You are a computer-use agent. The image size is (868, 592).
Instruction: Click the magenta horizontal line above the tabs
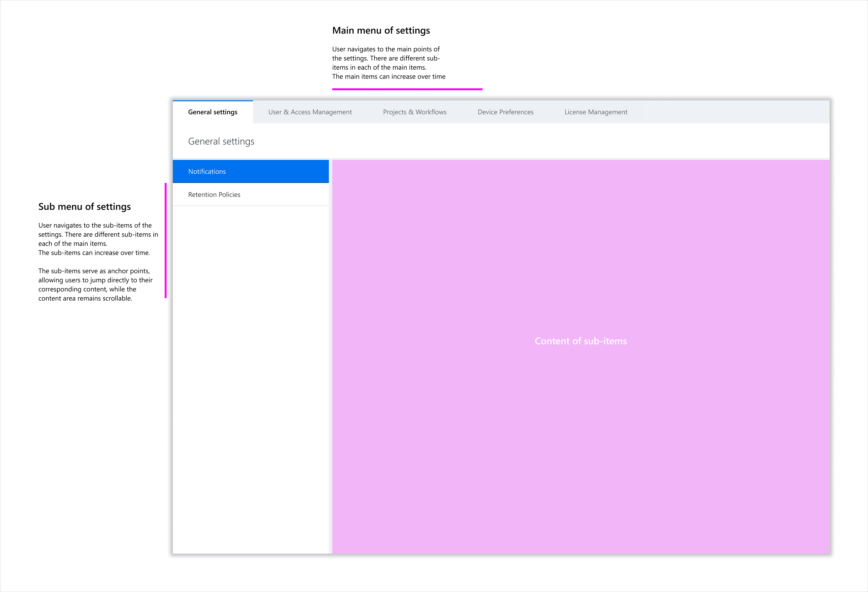pos(407,89)
